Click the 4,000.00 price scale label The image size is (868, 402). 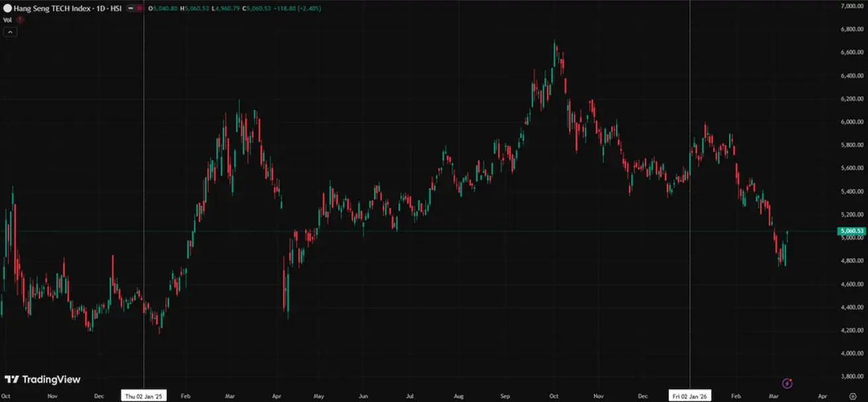tap(853, 354)
